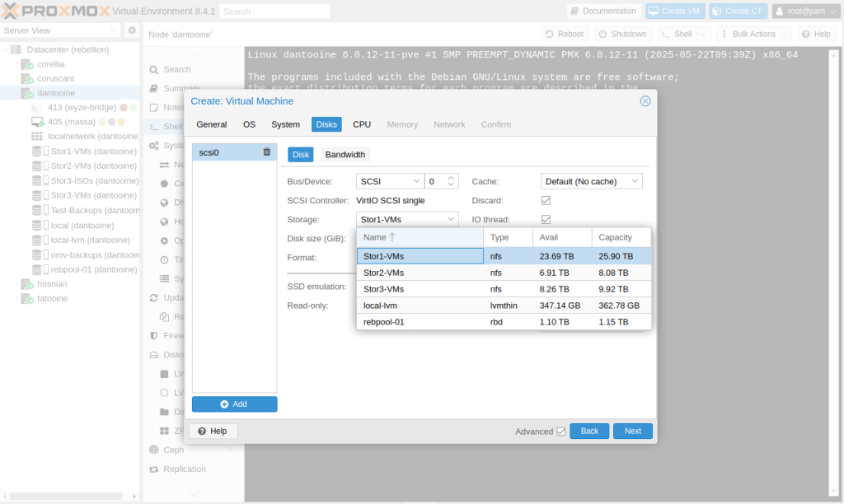This screenshot has height=504, width=844.
Task: Choose local-lvm from storage list
Action: (504, 306)
